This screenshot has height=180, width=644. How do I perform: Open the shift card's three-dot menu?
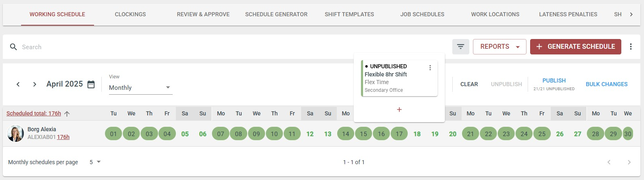[x=430, y=68]
